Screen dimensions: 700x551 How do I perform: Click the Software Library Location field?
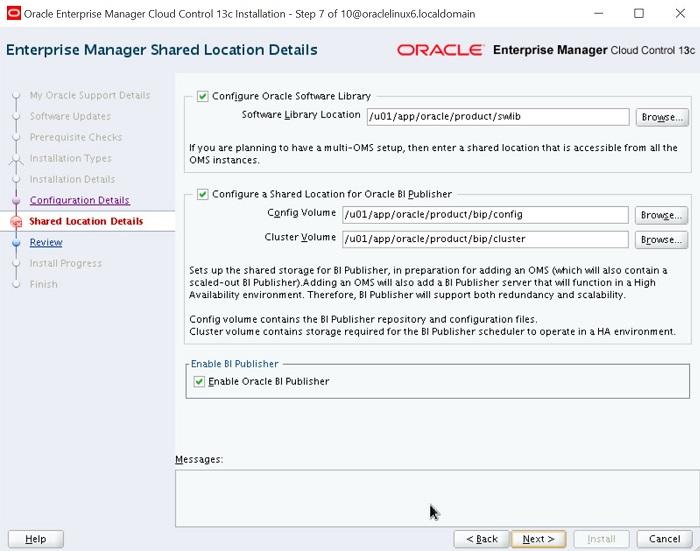(498, 117)
